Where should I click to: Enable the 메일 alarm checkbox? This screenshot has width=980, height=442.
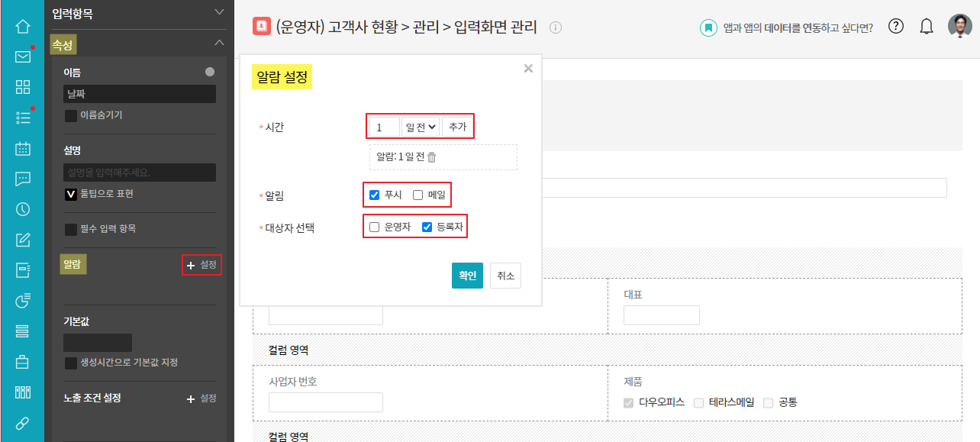tap(417, 195)
